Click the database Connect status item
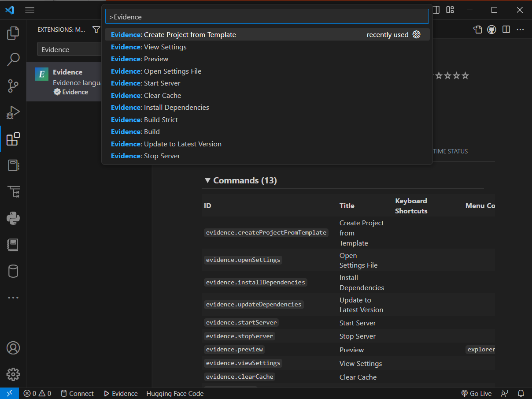This screenshot has height=399, width=532. [x=77, y=393]
